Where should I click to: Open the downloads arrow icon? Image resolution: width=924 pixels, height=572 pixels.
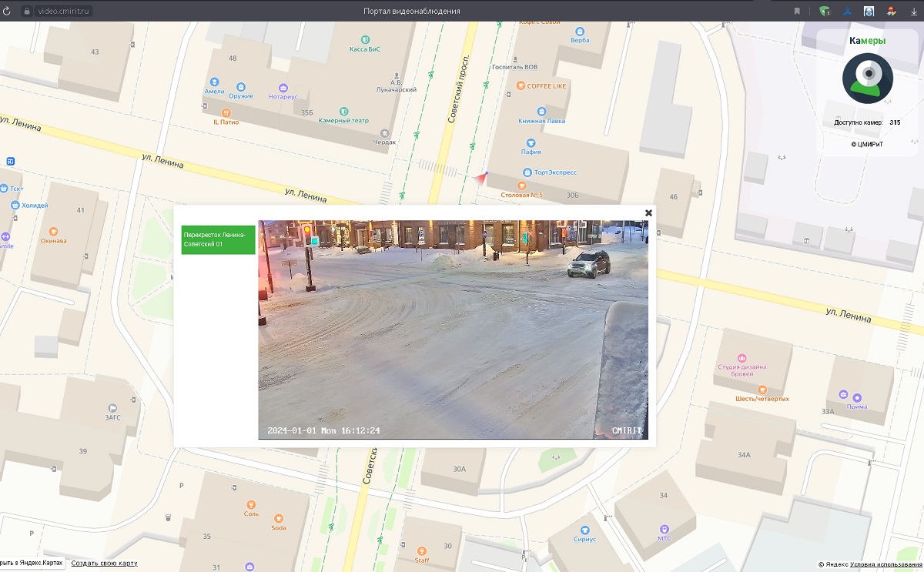[x=914, y=11]
